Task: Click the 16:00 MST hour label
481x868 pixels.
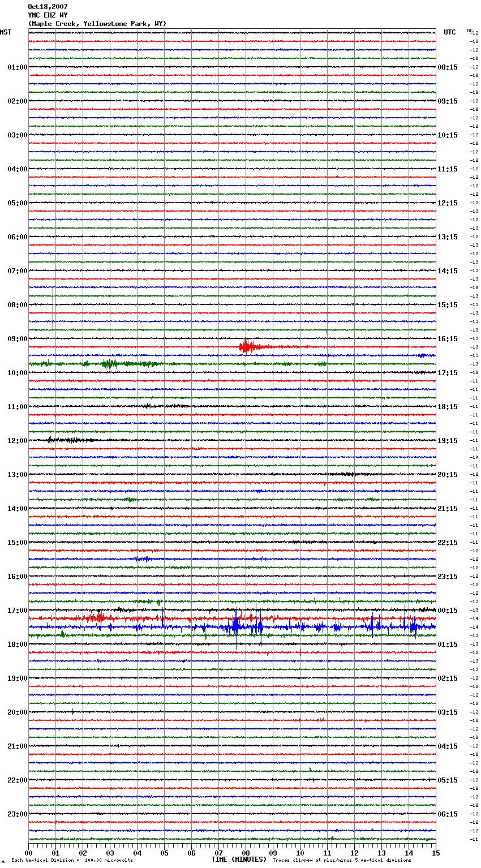Action: (x=18, y=577)
